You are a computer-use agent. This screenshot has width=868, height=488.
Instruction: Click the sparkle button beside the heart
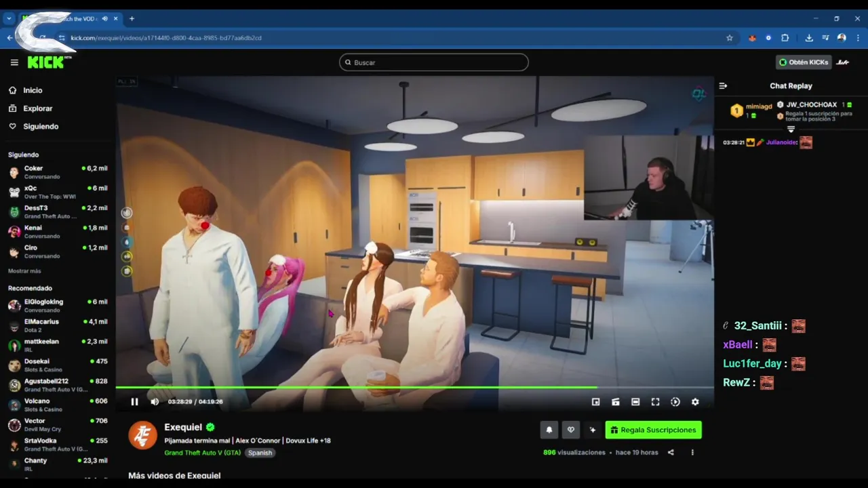coord(592,430)
